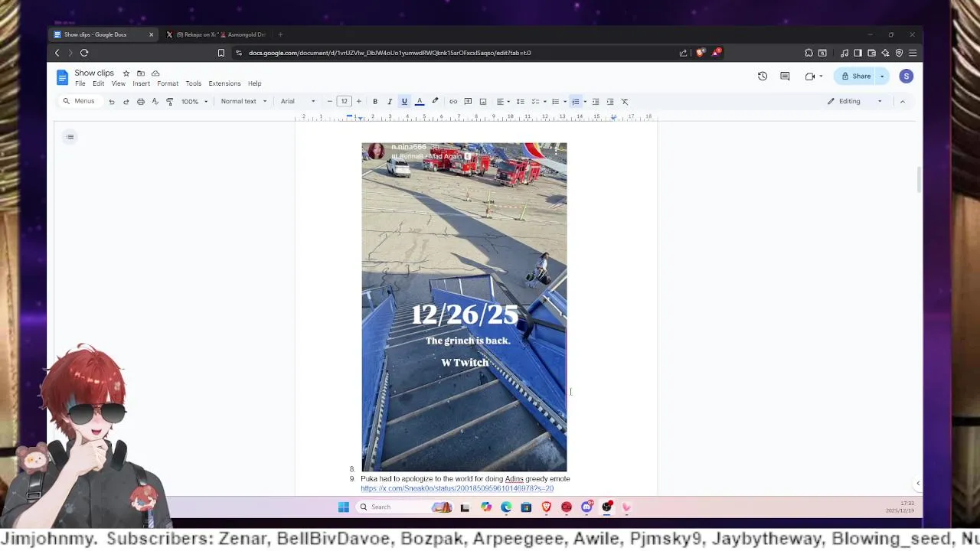
Task: Activate the paint format tool
Action: tap(170, 102)
